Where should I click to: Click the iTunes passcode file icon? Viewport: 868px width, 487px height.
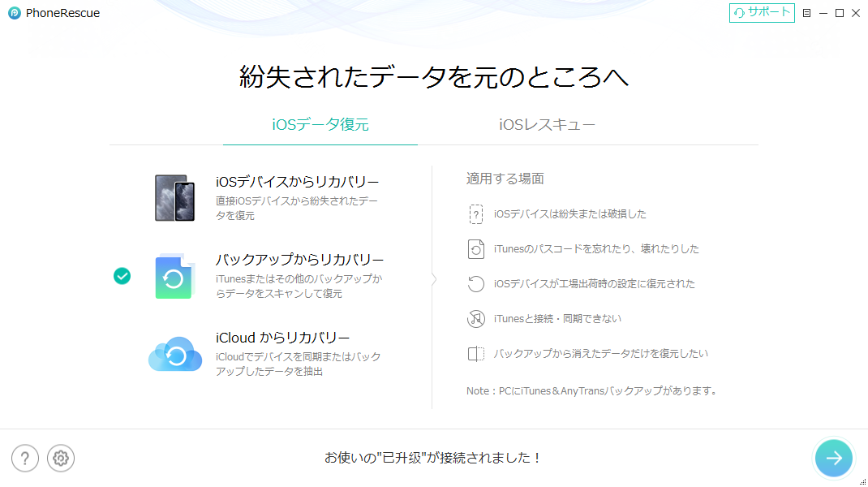pos(475,248)
